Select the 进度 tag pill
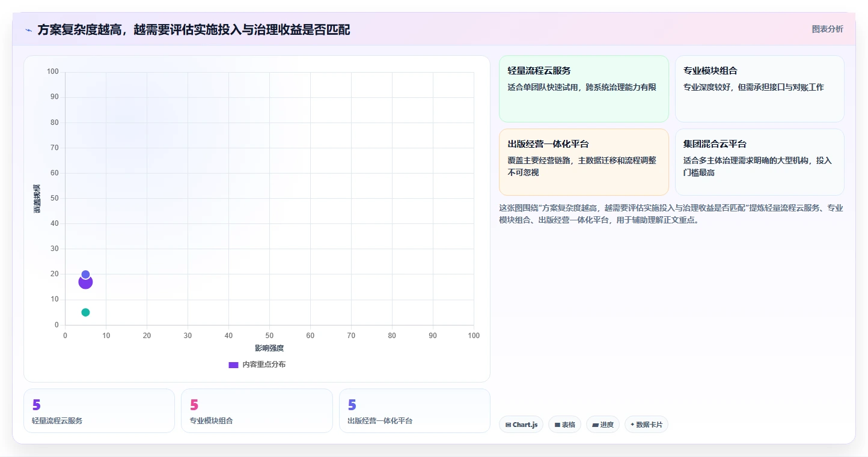This screenshot has width=868, height=457. coord(603,425)
